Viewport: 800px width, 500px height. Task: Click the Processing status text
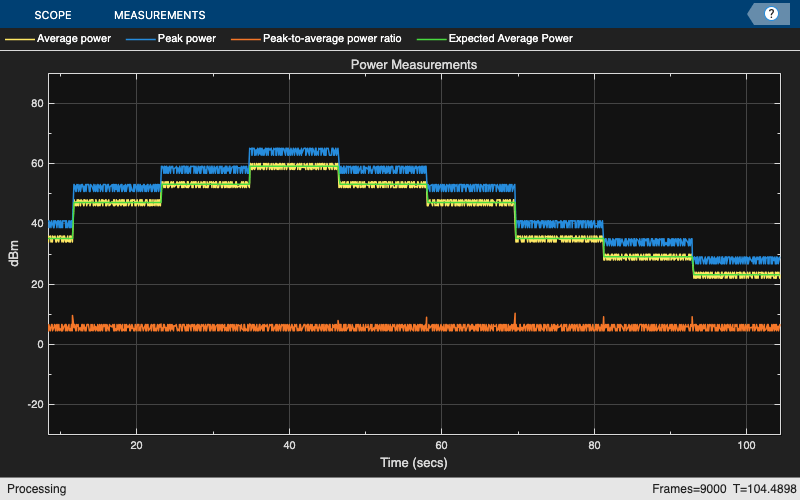tap(37, 489)
